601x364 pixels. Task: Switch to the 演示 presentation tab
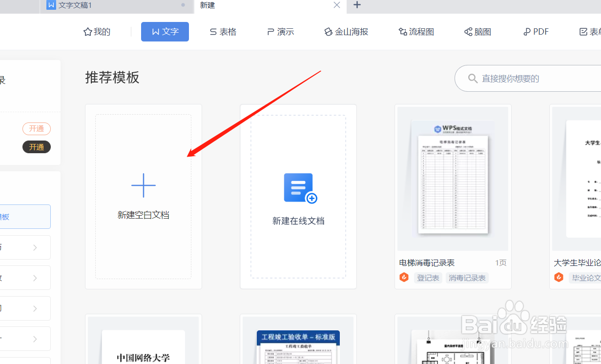click(x=281, y=32)
